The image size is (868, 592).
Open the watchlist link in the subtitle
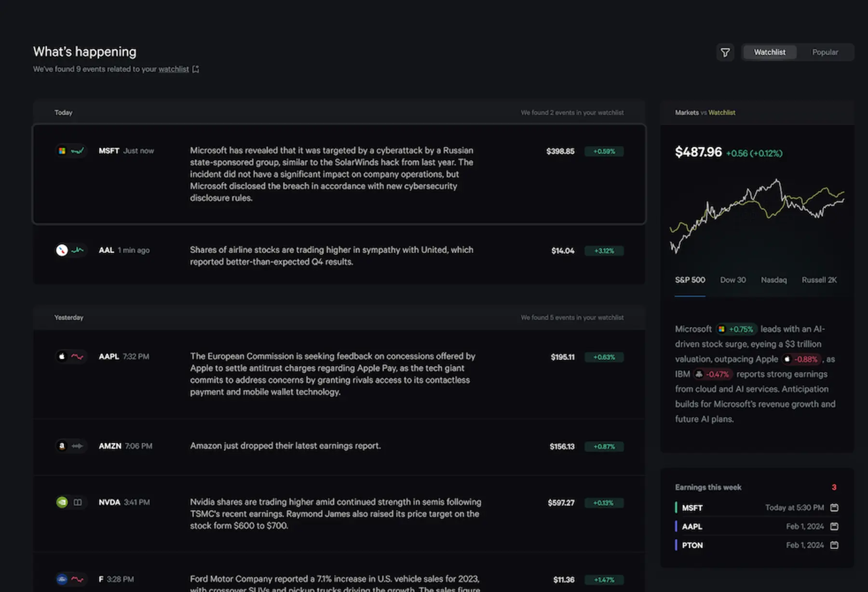coord(174,69)
